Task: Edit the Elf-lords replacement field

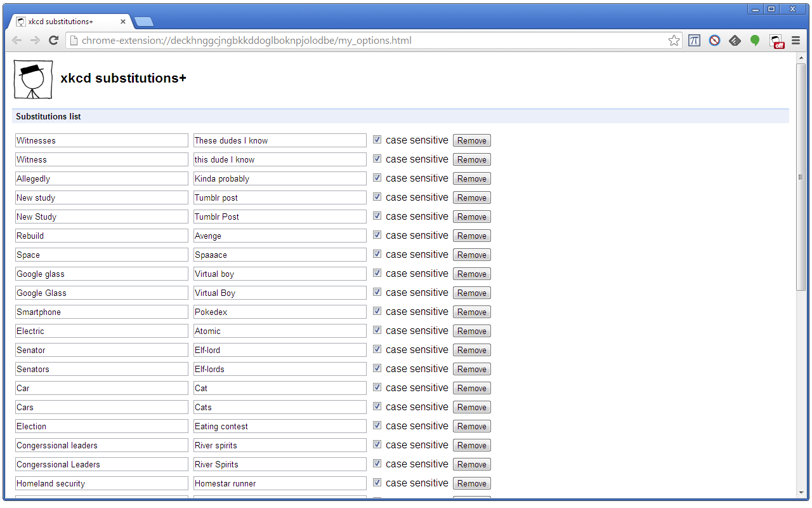Action: click(x=280, y=369)
